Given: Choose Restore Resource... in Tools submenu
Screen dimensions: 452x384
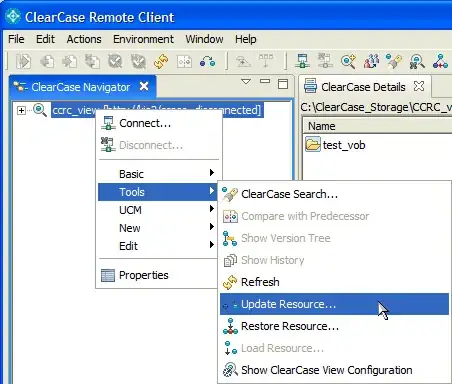Looking at the screenshot, I should (x=334, y=326).
